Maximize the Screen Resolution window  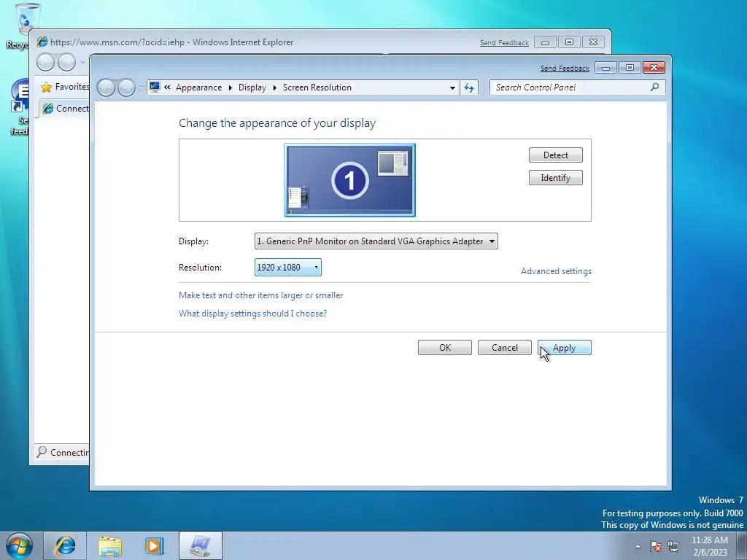click(630, 68)
